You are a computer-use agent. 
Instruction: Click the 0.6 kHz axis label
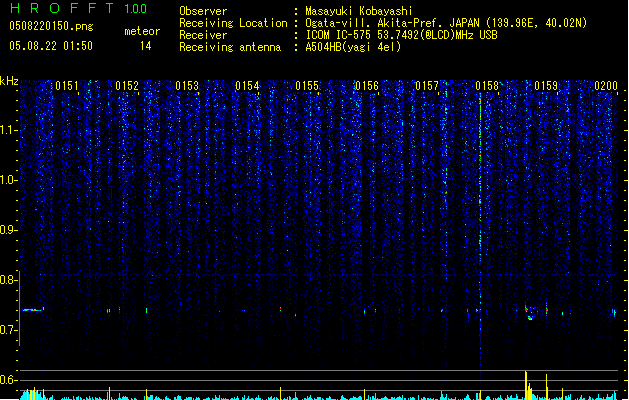[x=9, y=380]
